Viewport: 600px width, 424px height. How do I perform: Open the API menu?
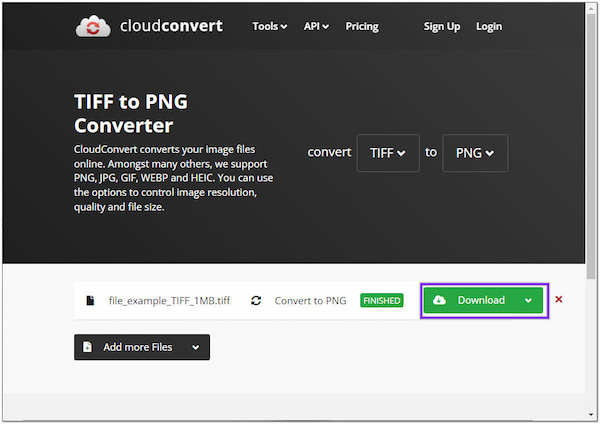(x=316, y=26)
